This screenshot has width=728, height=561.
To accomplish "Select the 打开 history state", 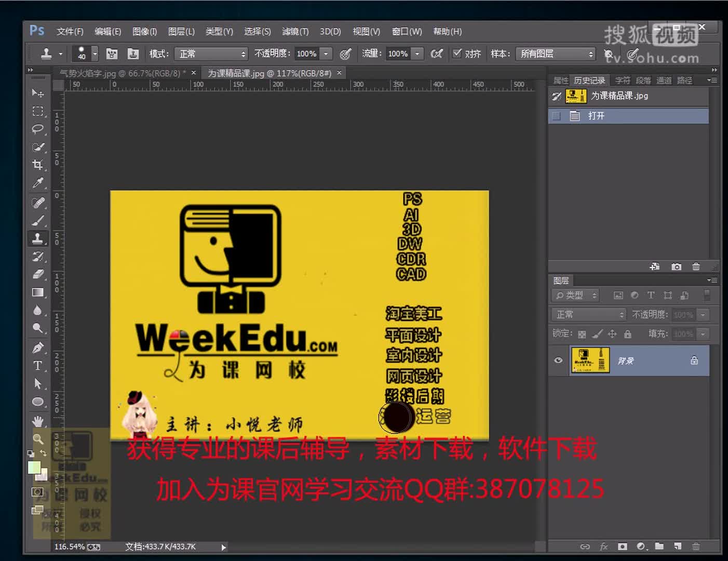I will [x=628, y=116].
